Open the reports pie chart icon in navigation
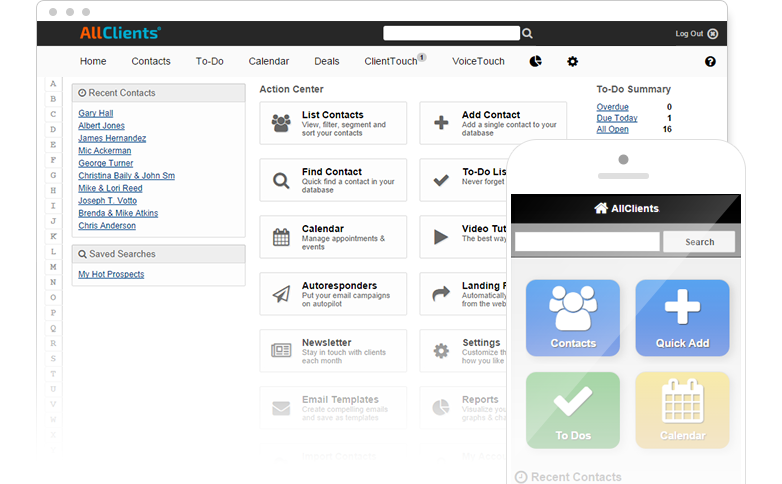This screenshot has height=484, width=782. tap(535, 61)
